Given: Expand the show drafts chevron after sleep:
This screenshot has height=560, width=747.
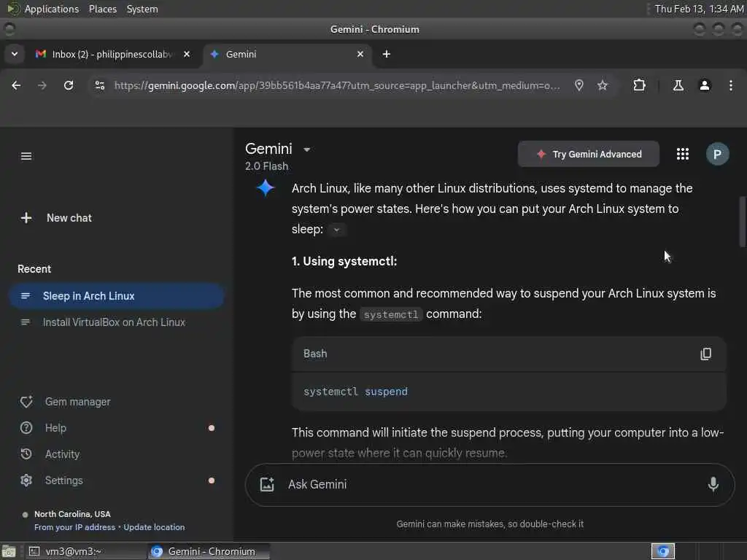Looking at the screenshot, I should coord(336,230).
